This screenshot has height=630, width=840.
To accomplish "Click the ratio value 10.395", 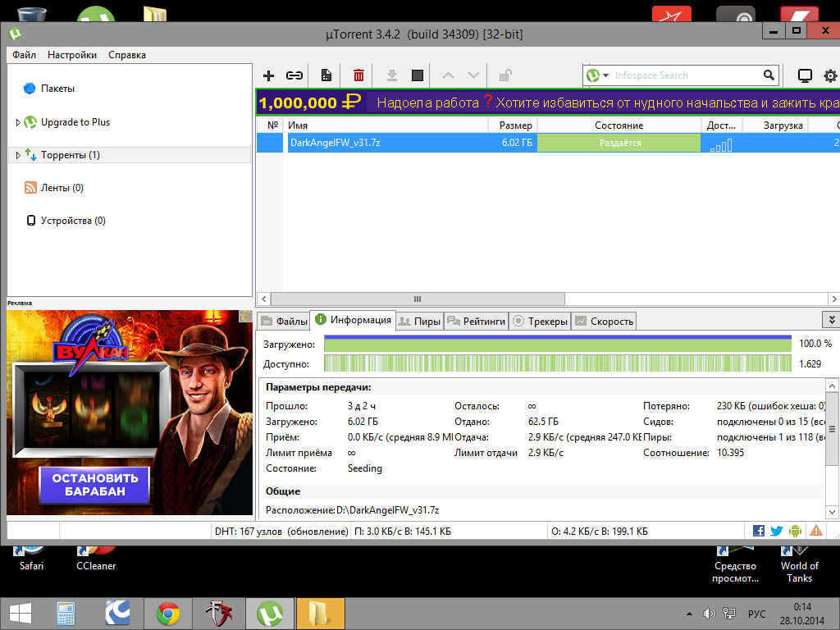I will 730,453.
